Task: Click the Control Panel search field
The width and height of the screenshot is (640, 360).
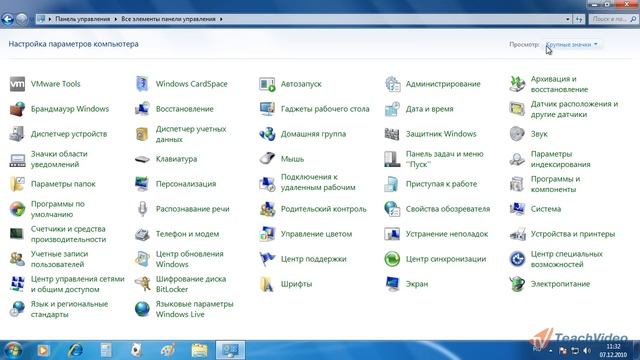Action: point(613,19)
